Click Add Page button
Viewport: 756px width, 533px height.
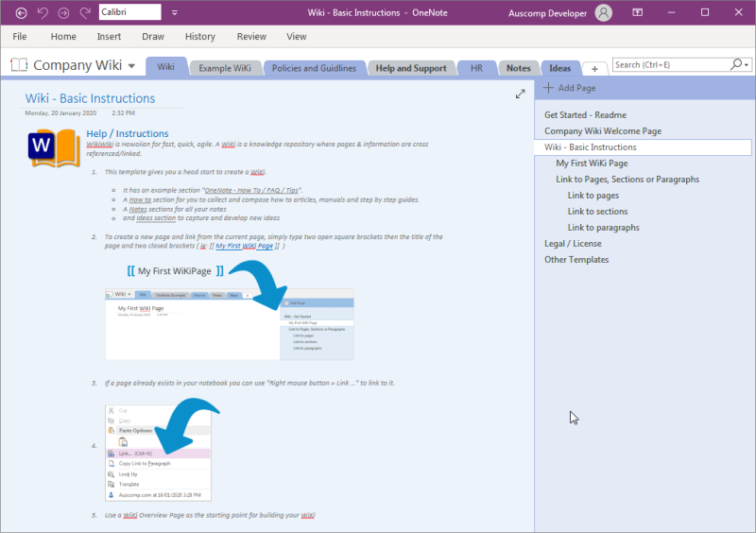tap(570, 88)
